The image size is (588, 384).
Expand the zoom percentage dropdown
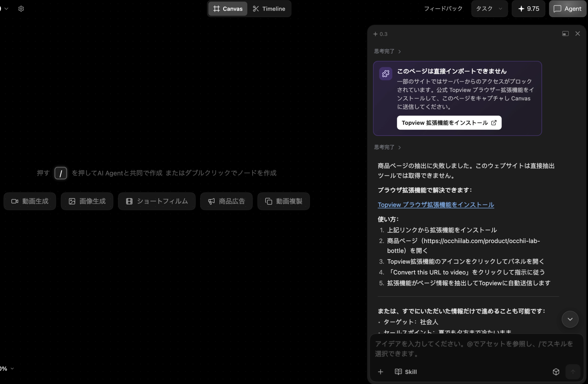click(x=7, y=369)
